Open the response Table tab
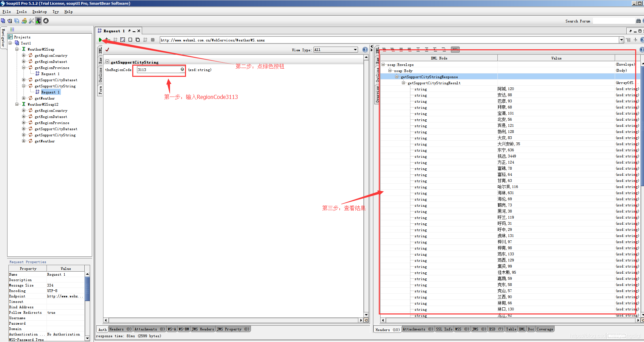Image resolution: width=644 pixels, height=342 pixels. (x=511, y=329)
